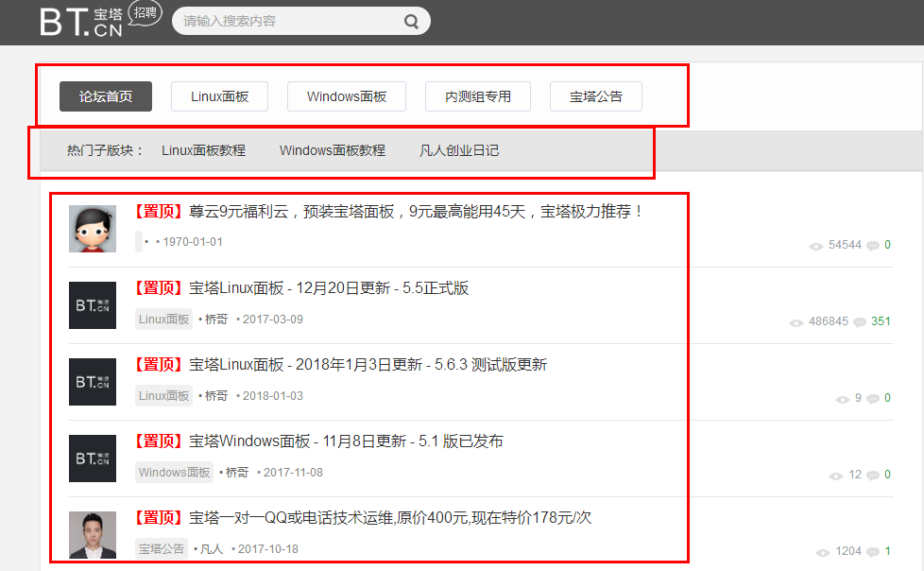Screen dimensions: 924x571
Task: Click the 486845 view count
Action: (829, 321)
